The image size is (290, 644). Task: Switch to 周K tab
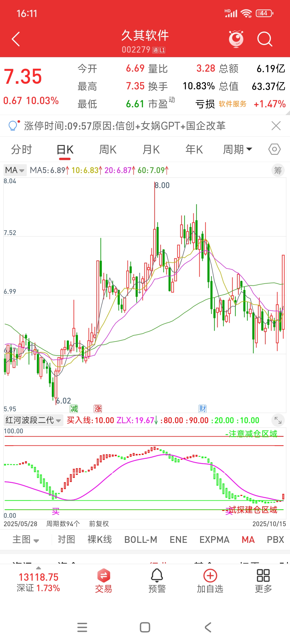[108, 149]
